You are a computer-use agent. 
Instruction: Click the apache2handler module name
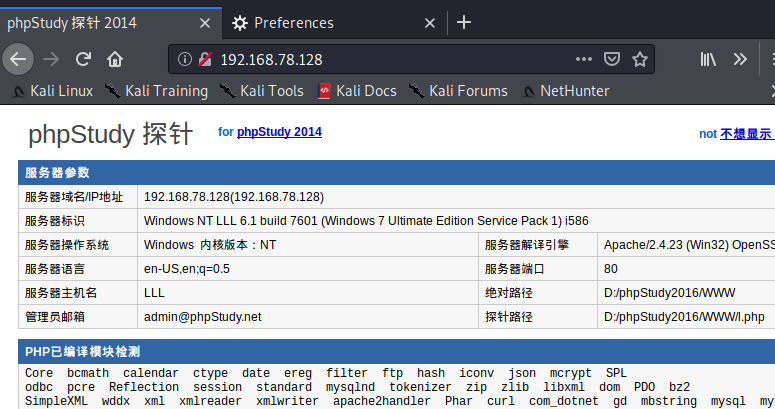(x=382, y=401)
